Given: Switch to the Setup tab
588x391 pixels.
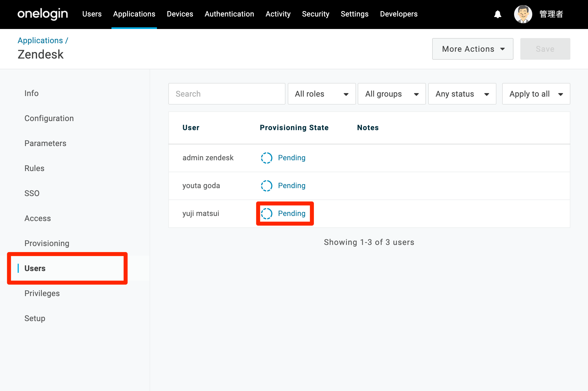Looking at the screenshot, I should 35,318.
